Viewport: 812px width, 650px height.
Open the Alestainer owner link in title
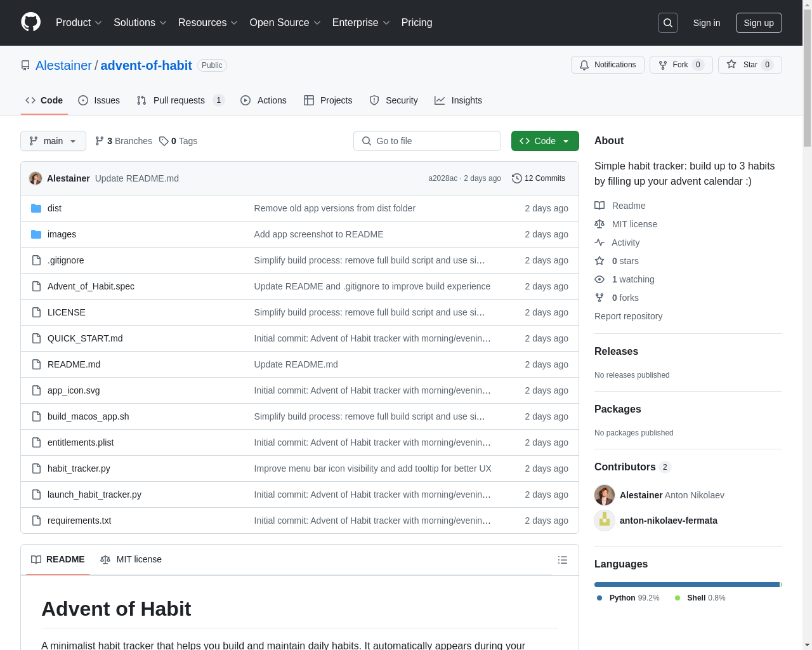click(x=63, y=65)
